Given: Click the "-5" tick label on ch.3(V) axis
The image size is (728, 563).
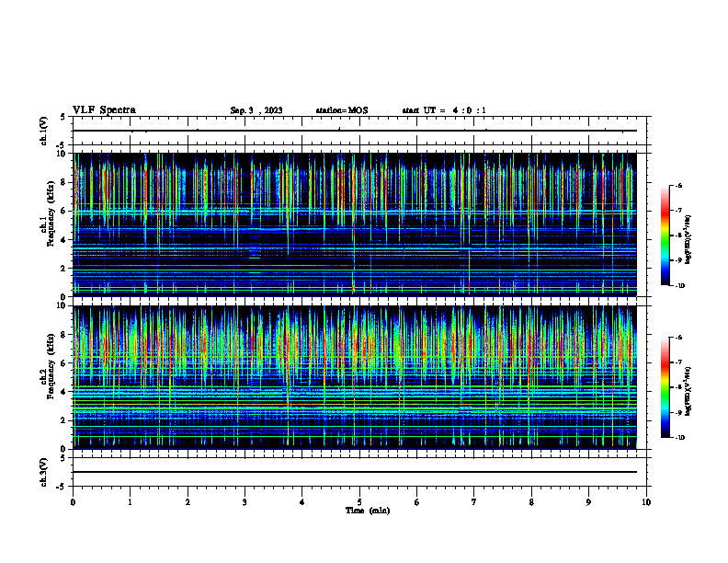Looking at the screenshot, I should pos(62,487).
